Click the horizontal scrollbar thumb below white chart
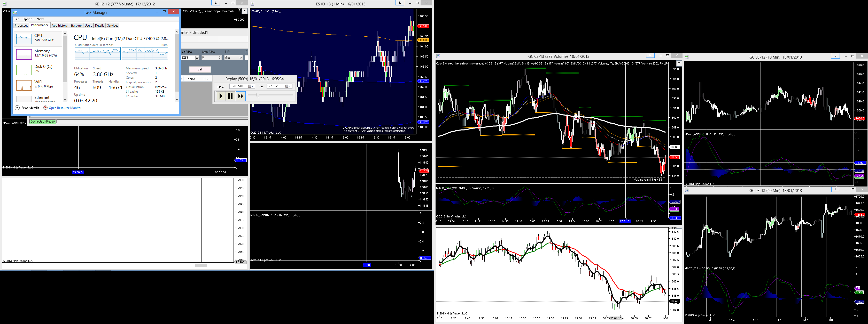The height and width of the screenshot is (324, 868). (201, 265)
